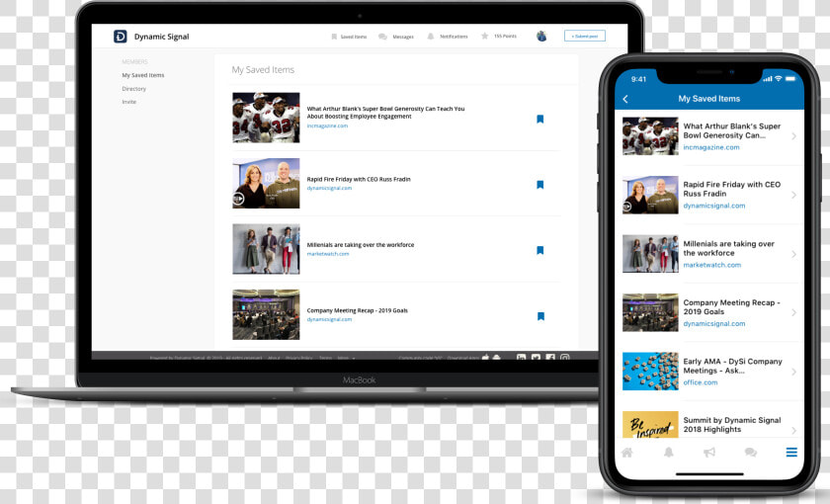Click dynamicsignal.com under Company Meeting Recap on laptop
830x504 pixels.
pos(329,320)
